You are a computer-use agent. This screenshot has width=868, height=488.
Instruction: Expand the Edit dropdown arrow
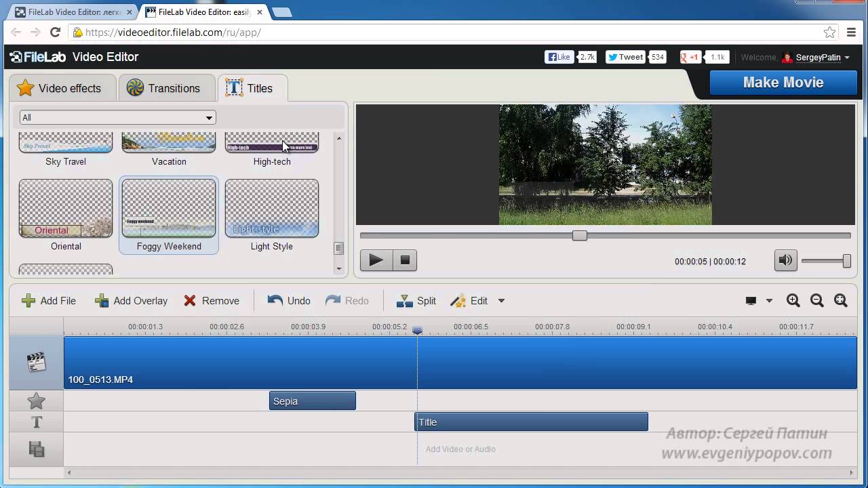pos(501,301)
